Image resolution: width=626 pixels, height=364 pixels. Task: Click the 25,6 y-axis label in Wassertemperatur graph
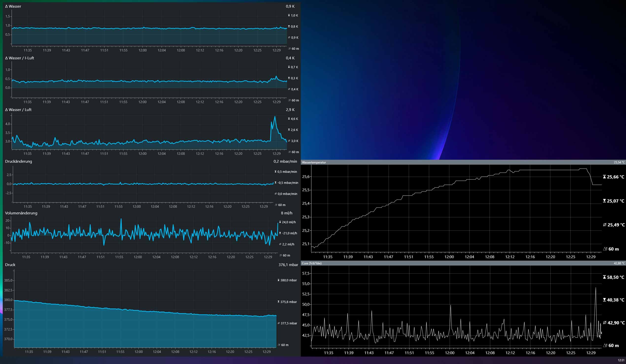306,177
